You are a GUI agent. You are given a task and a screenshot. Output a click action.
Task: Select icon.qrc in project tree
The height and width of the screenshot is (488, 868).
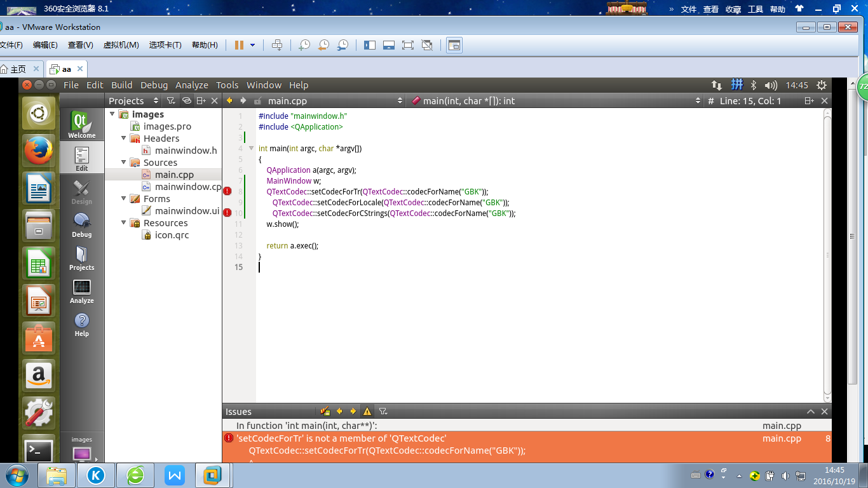pyautogui.click(x=172, y=234)
